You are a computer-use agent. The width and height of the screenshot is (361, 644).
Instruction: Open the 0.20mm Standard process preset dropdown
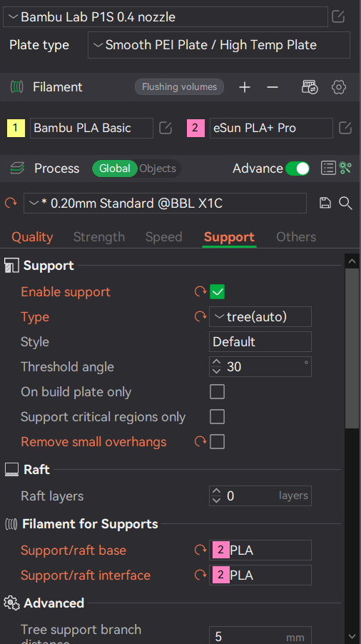165,203
